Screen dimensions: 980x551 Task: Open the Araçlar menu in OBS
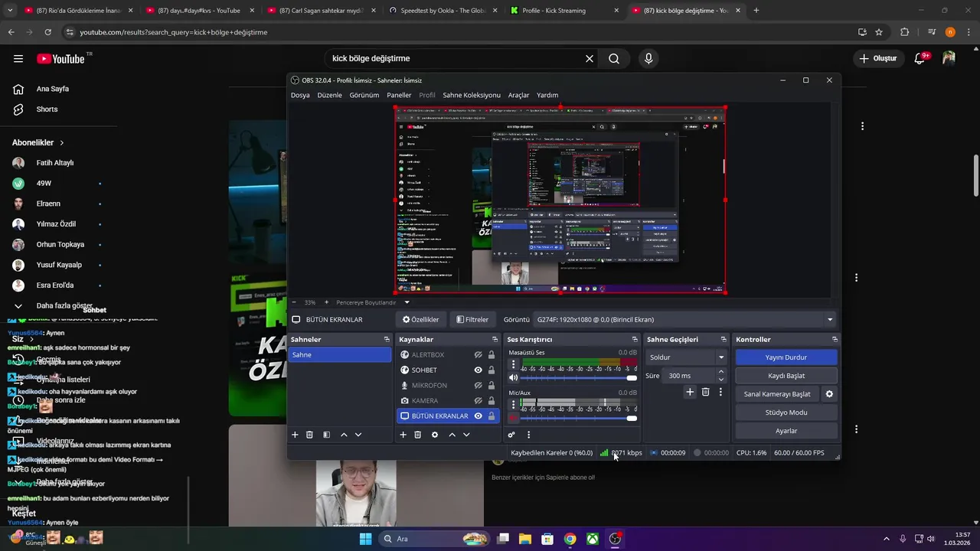pos(518,95)
